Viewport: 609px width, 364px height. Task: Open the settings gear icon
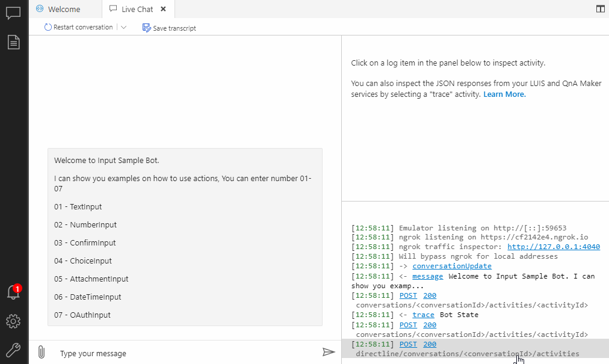coord(13,321)
